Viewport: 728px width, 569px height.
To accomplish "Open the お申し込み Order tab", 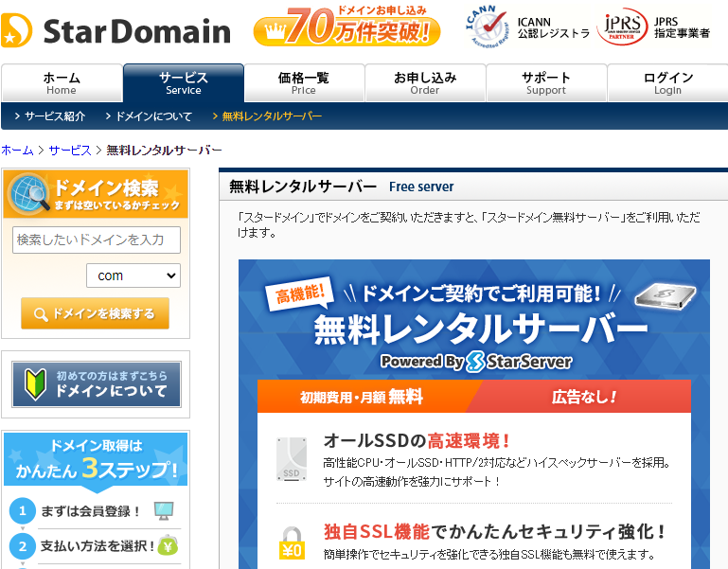I will pos(425,82).
